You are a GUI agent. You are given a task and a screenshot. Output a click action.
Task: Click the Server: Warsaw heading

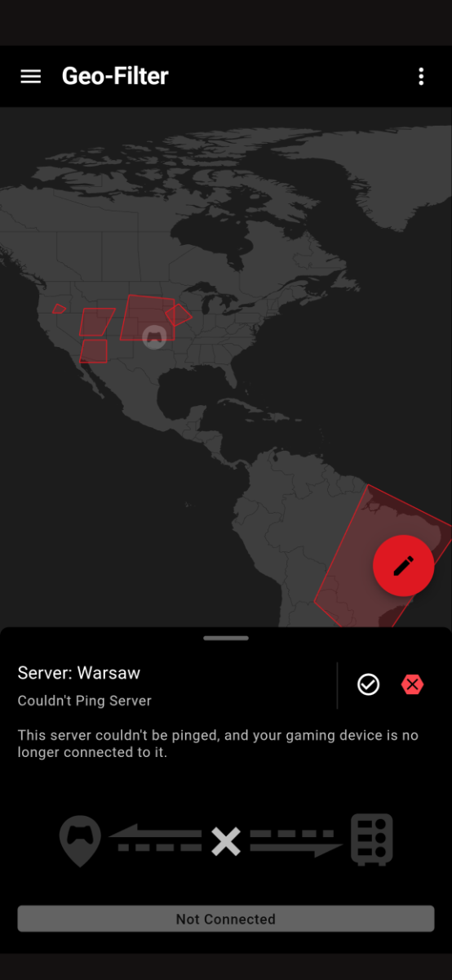click(x=79, y=673)
